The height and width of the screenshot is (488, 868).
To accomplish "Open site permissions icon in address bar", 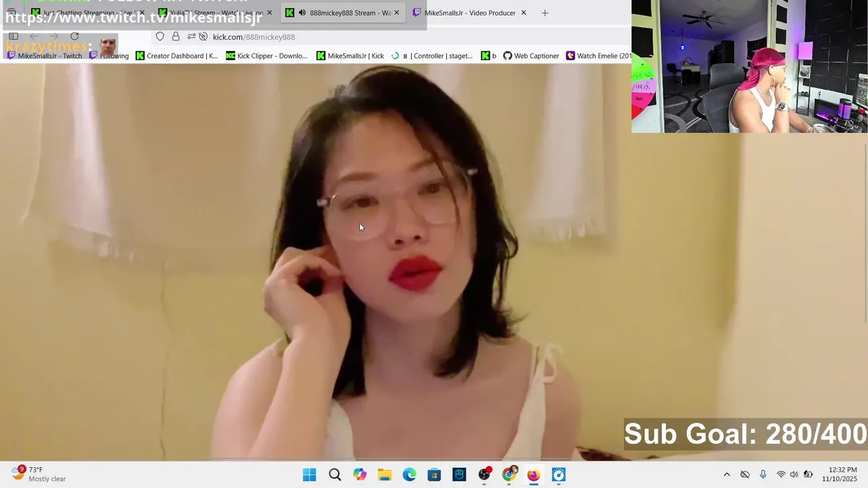I will click(x=191, y=37).
